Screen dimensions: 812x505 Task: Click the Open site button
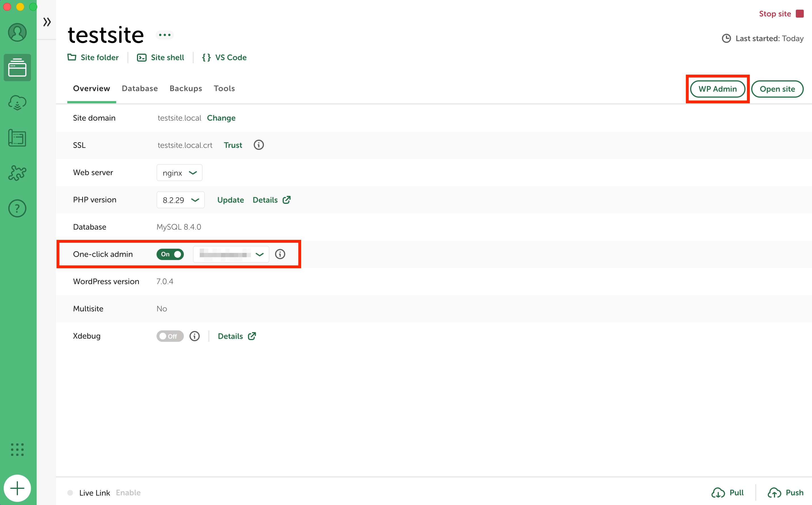[x=777, y=89]
